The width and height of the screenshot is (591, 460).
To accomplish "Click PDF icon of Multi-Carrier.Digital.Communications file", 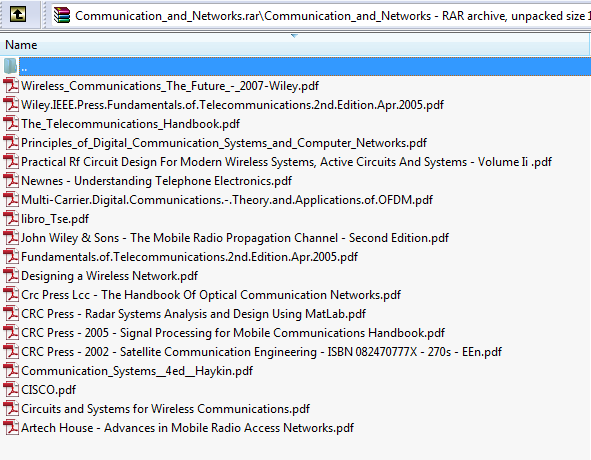I will pyautogui.click(x=11, y=199).
